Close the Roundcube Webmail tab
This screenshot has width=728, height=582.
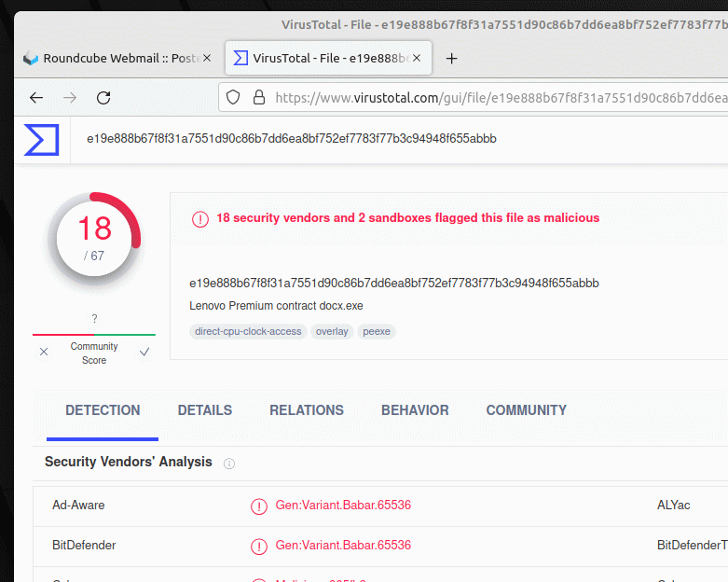click(x=207, y=58)
